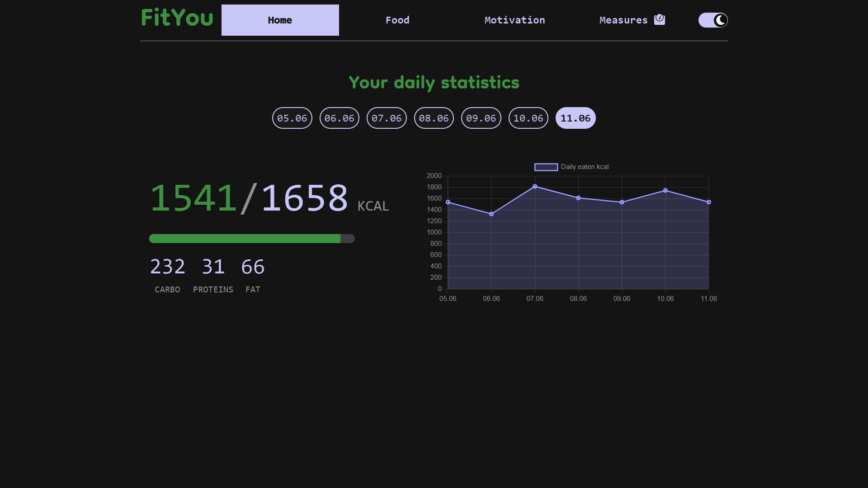Choose the 07.06 date pill
Screen dimensions: 868x488
(387, 118)
